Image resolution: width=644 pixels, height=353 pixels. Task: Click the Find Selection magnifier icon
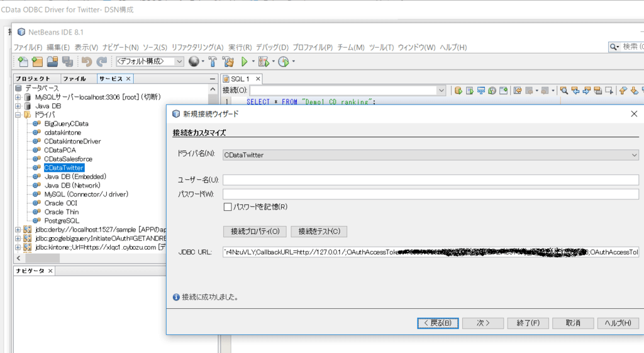564,91
